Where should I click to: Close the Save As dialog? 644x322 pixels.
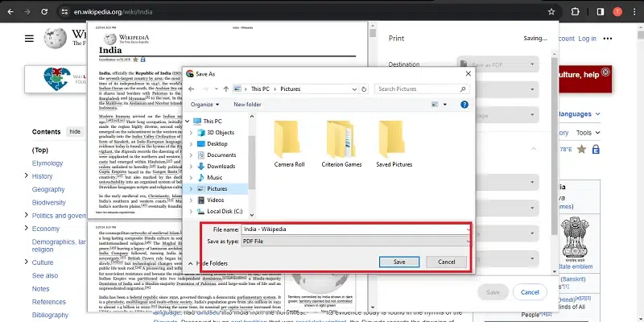[x=468, y=74]
